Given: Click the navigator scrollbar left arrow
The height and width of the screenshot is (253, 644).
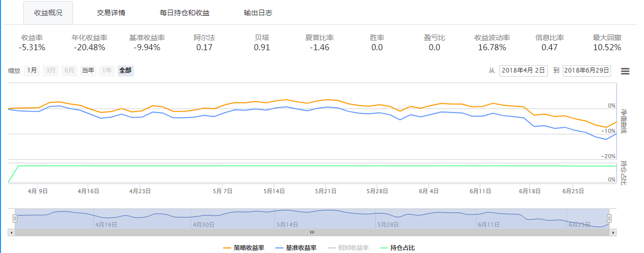Looking at the screenshot, I should click(x=11, y=232).
